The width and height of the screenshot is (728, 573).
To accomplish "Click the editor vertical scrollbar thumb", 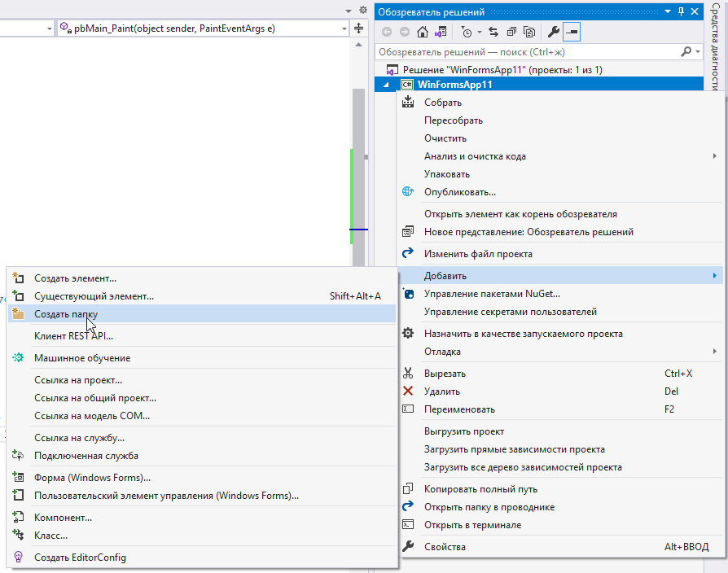I will 358,163.
